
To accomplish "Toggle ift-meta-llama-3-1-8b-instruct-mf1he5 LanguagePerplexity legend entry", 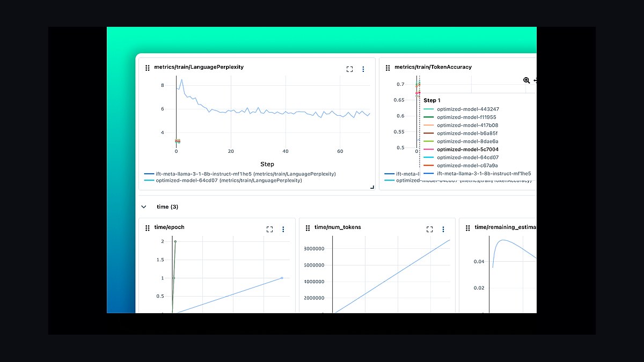I will pos(240,174).
